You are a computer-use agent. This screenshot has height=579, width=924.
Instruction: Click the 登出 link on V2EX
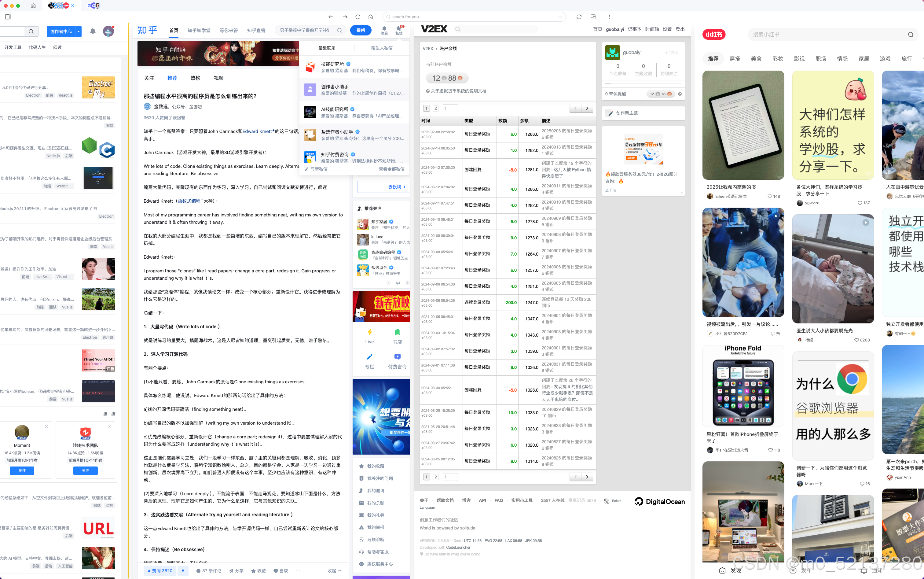(680, 29)
